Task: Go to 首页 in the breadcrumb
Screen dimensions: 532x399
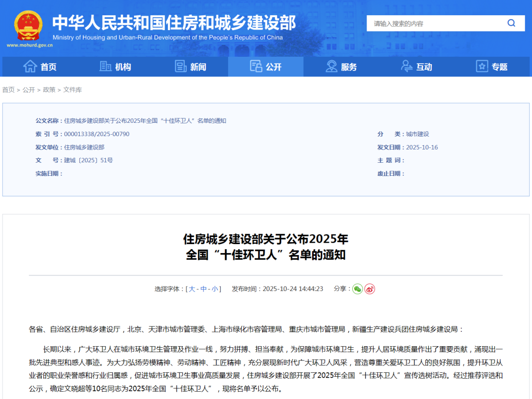Action: click(8, 90)
